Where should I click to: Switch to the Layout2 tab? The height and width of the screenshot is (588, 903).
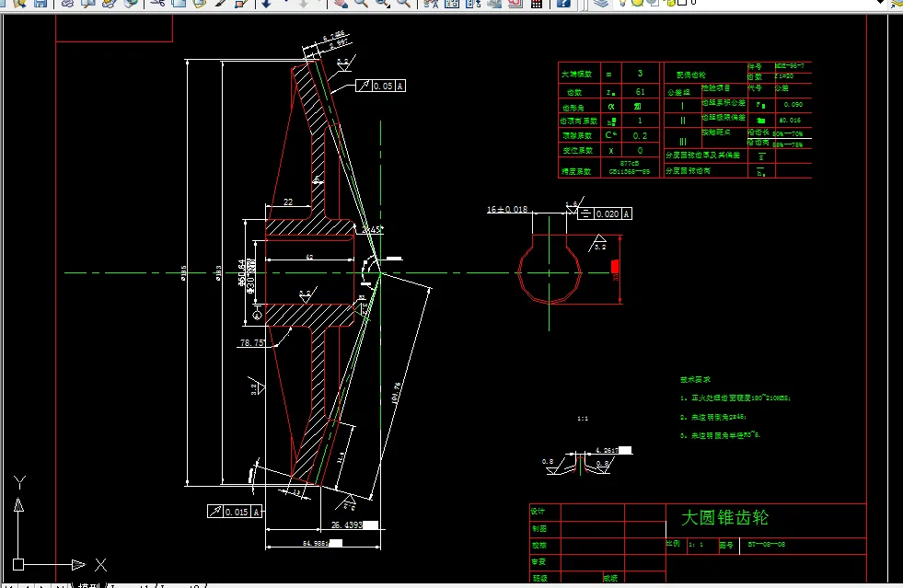click(180, 585)
